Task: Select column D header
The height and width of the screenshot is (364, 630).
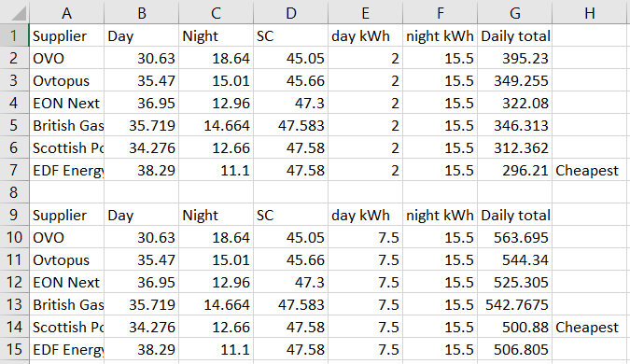Action: (x=291, y=13)
